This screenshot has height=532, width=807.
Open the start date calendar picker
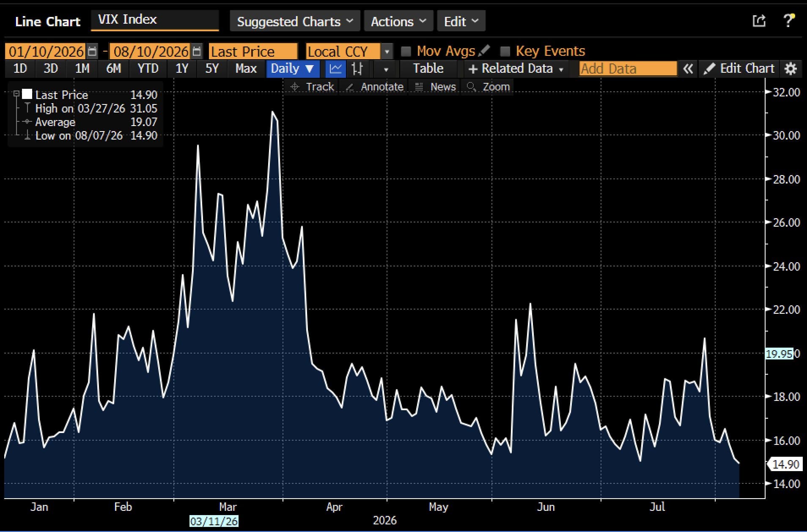click(92, 52)
